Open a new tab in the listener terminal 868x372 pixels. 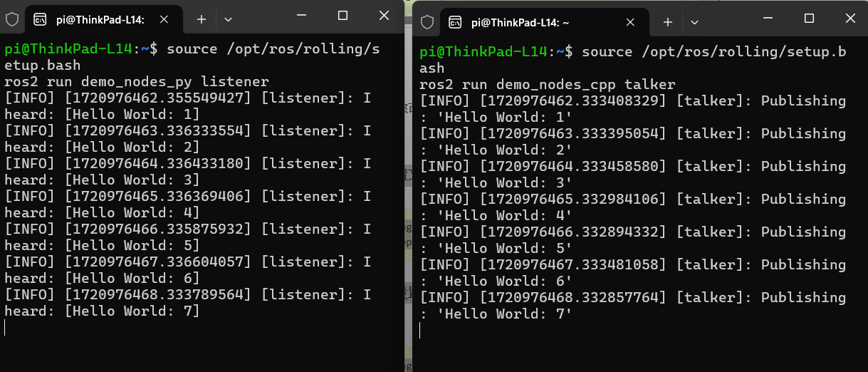(x=202, y=20)
